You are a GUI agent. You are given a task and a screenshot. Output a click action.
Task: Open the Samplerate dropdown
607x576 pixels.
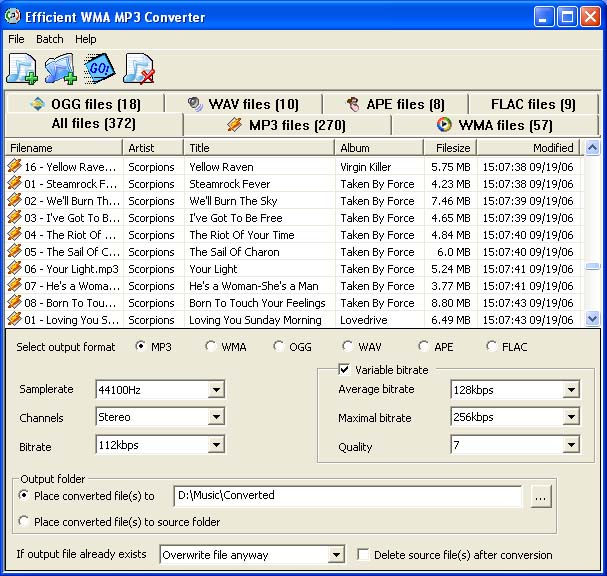(x=216, y=389)
